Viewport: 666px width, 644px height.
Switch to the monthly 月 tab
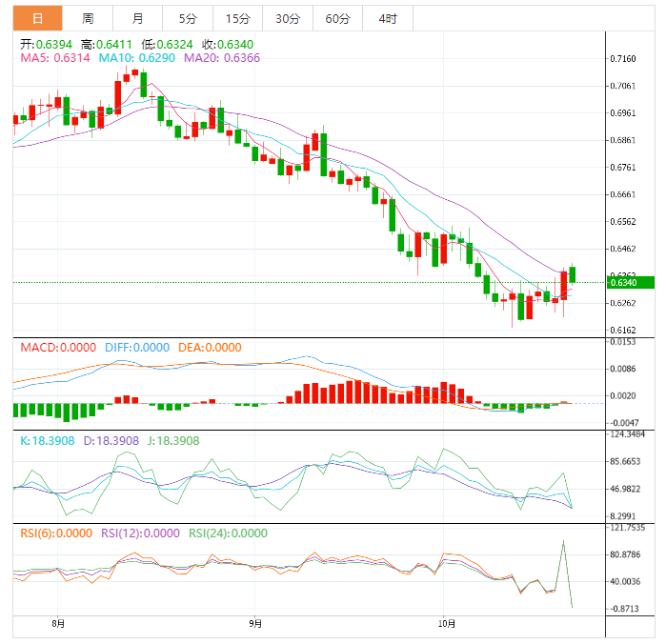coord(137,18)
